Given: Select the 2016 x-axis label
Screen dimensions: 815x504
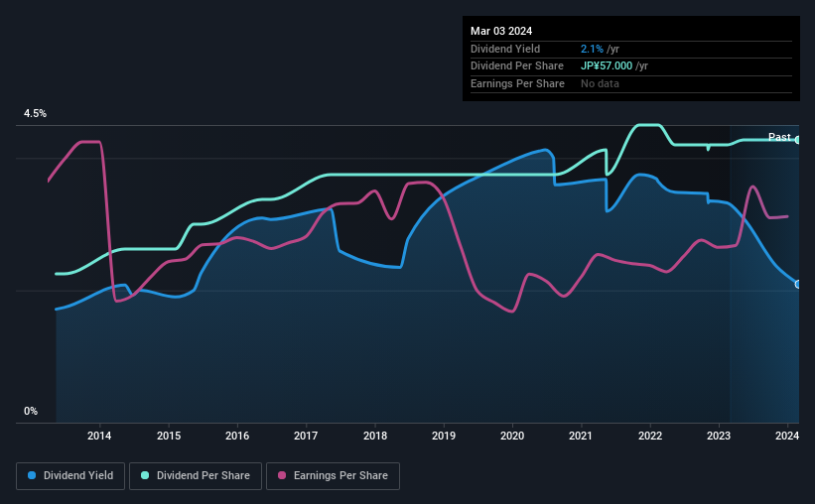Looking at the screenshot, I should pyautogui.click(x=237, y=436).
